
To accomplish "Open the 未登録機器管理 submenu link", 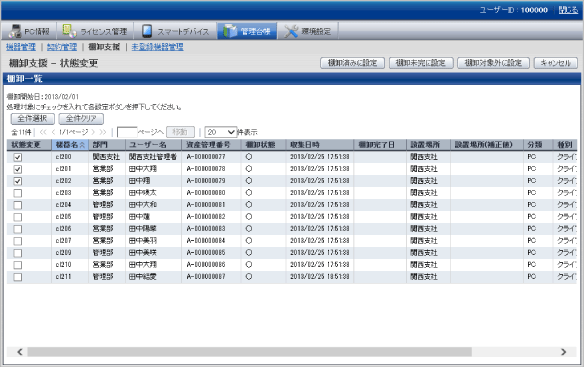I will coord(157,47).
